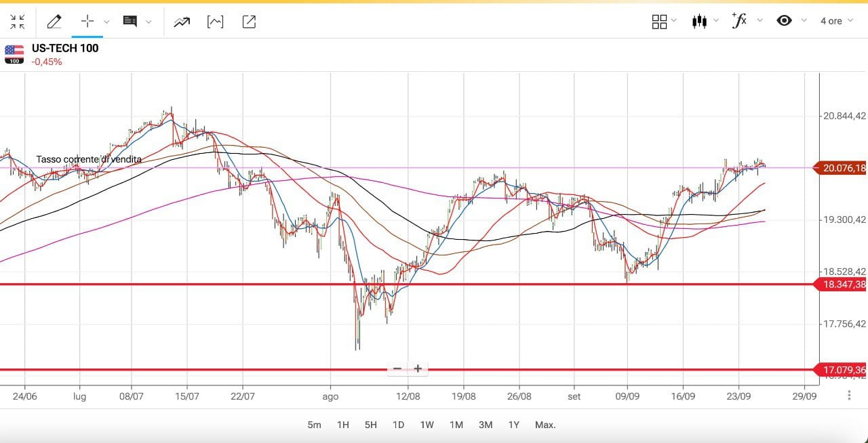Click the 26/08 date axis label
The width and height of the screenshot is (868, 443).
click(x=519, y=396)
